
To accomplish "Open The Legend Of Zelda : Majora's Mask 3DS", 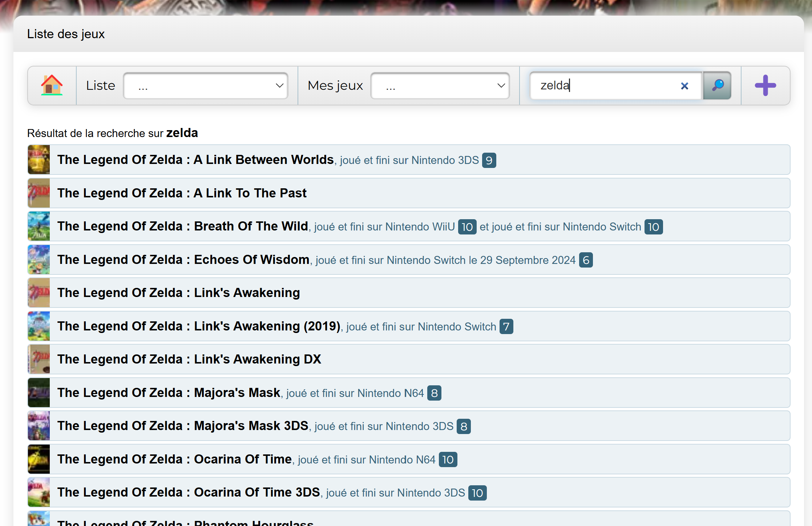I will pos(183,426).
